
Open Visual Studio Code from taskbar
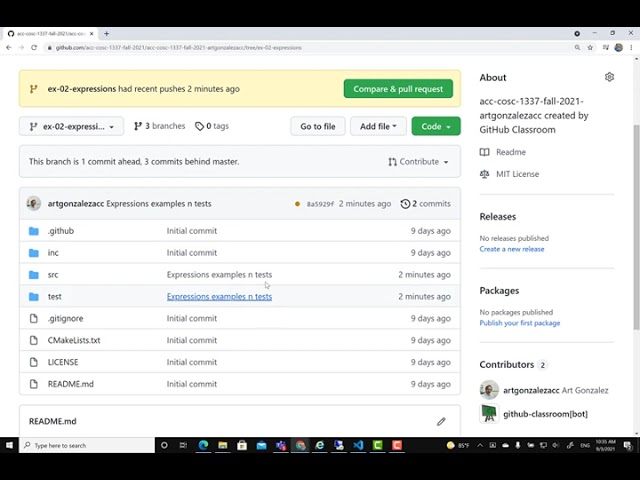[x=358, y=445]
